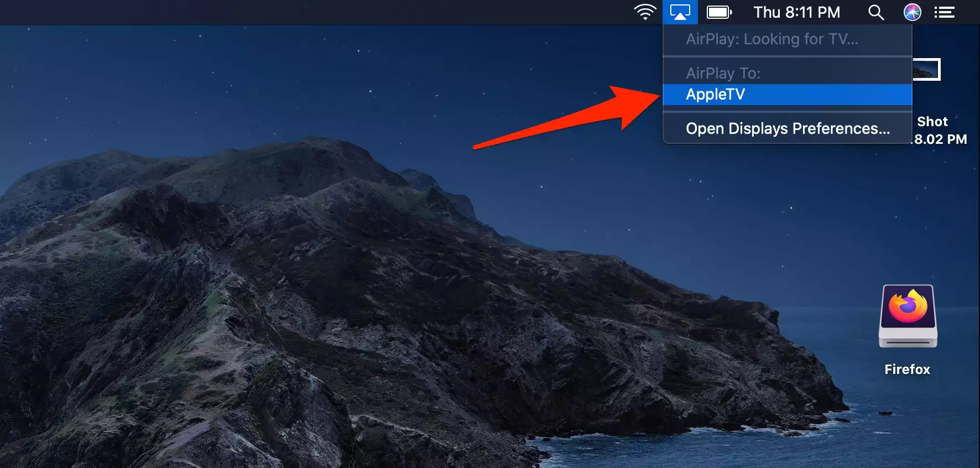Image resolution: width=980 pixels, height=468 pixels.
Task: Activate Siri from the menu bar
Action: [x=912, y=12]
